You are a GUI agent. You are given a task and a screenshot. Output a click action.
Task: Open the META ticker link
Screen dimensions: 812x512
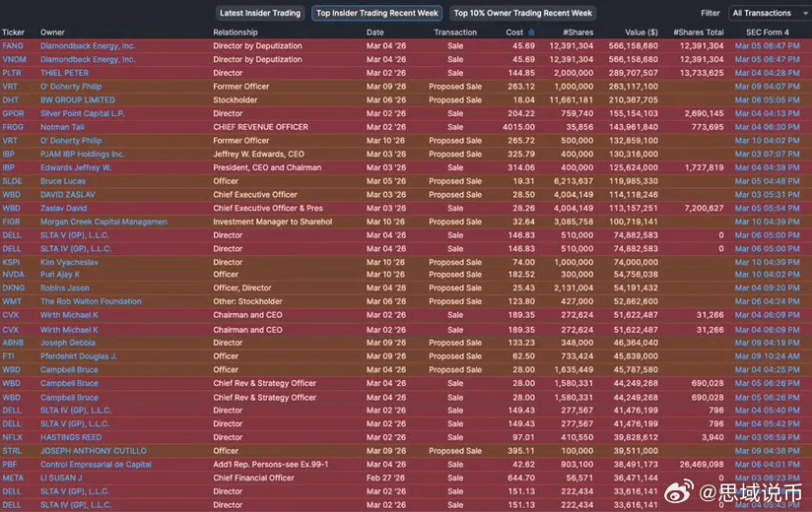coord(13,478)
